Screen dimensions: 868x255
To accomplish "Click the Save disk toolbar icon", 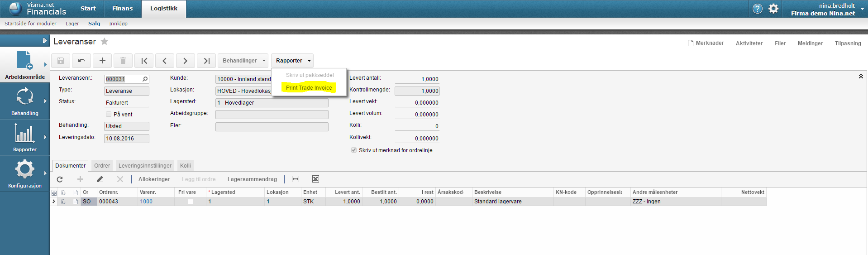I will pos(61,61).
